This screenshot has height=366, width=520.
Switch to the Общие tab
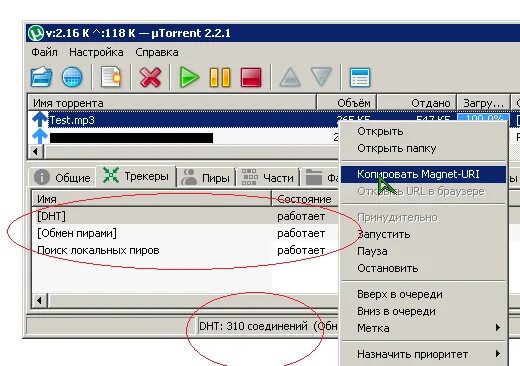click(x=63, y=177)
